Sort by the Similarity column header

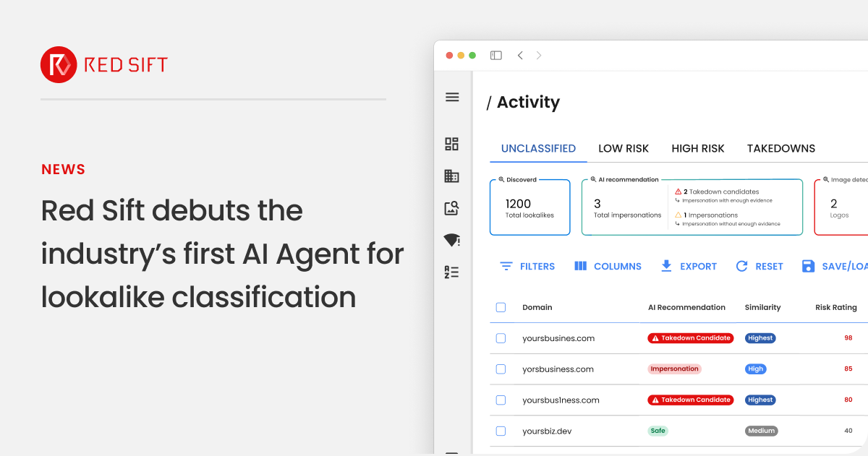click(x=762, y=307)
